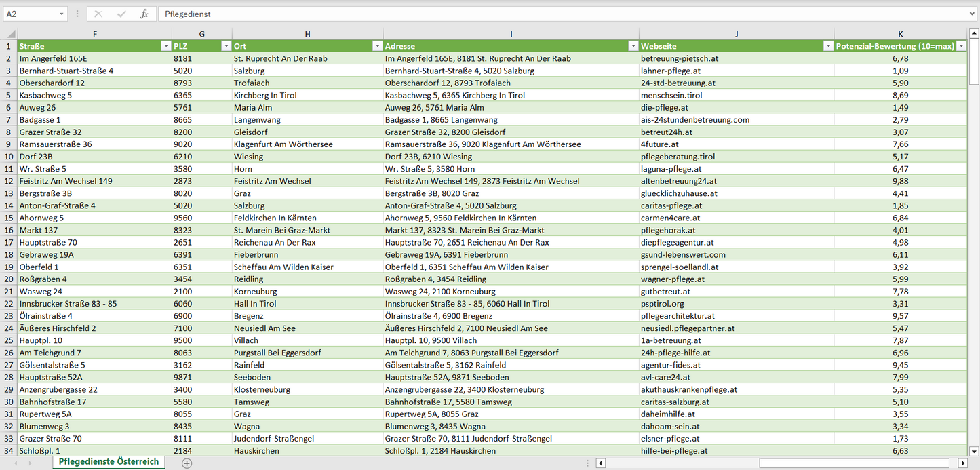The height and width of the screenshot is (470, 980).
Task: Open the Straße column filter dropdown
Action: 165,46
